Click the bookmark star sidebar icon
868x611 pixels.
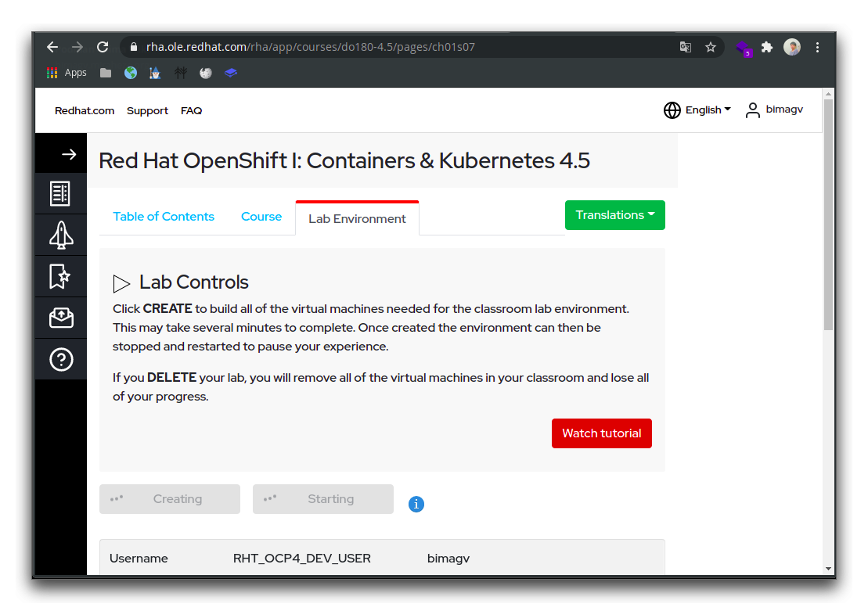[59, 276]
